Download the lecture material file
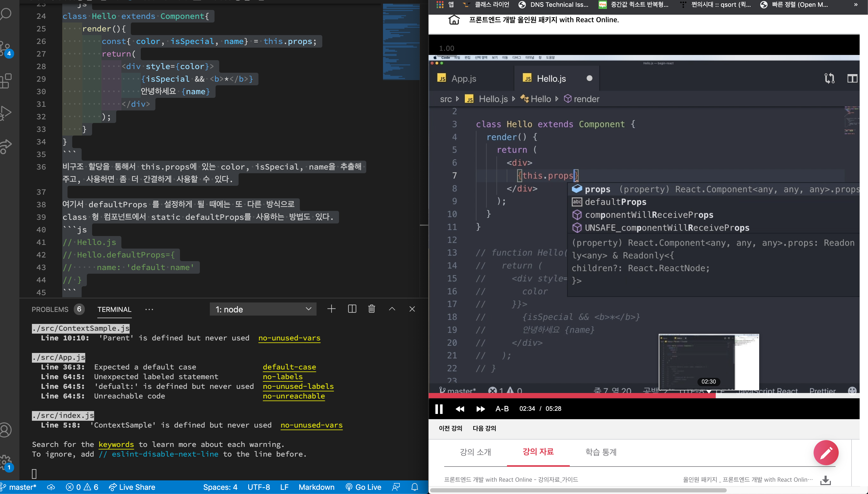 tap(825, 480)
